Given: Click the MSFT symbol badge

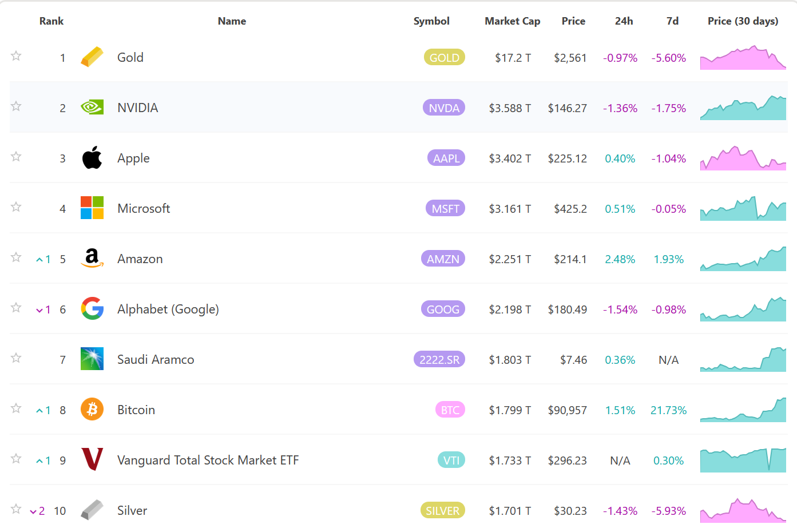Looking at the screenshot, I should [445, 208].
